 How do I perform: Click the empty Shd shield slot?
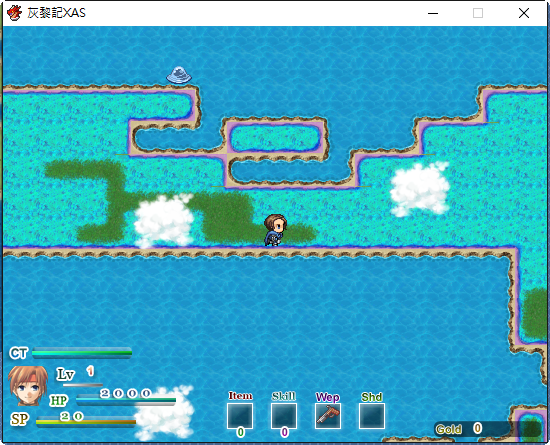[372, 416]
